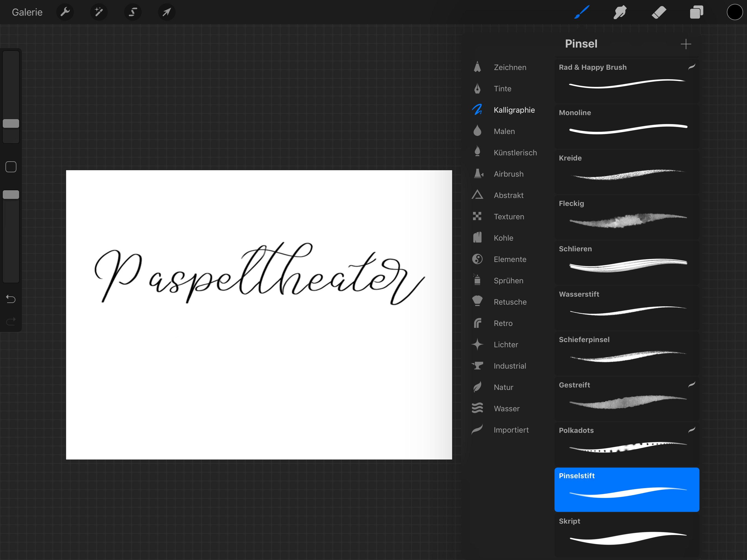Click the blue Kalligraphie stroke icon
Viewport: 747px width, 560px height.
click(x=477, y=109)
